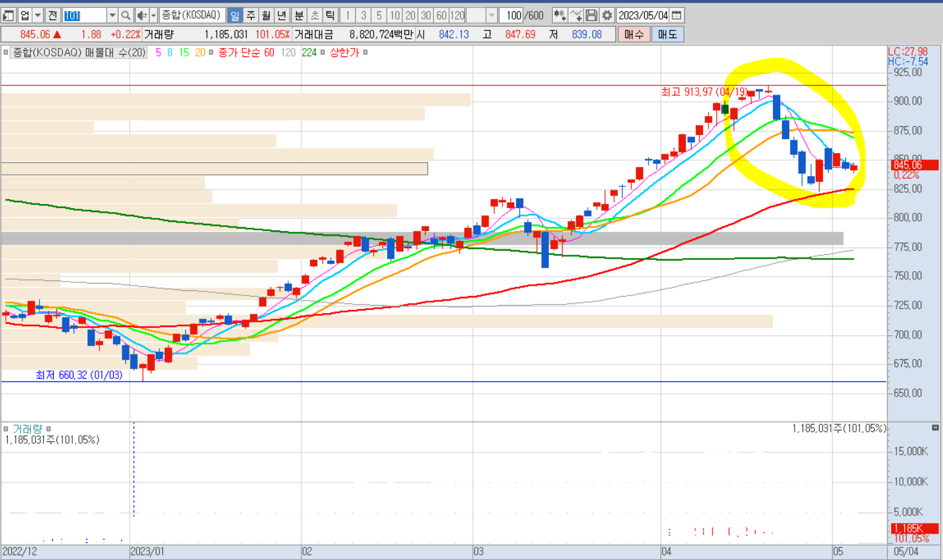Click the 업 (sector) button

click(x=25, y=15)
